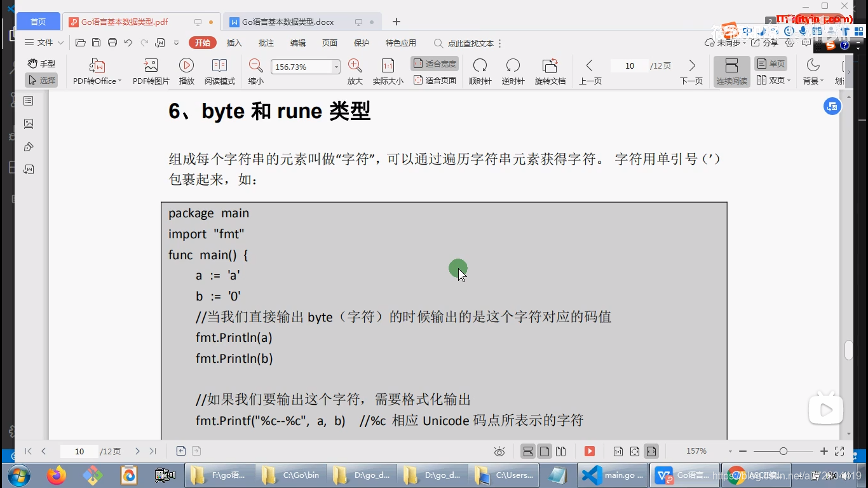
Task: Open the C:\Go\bin folder taskbar item
Action: (291, 475)
